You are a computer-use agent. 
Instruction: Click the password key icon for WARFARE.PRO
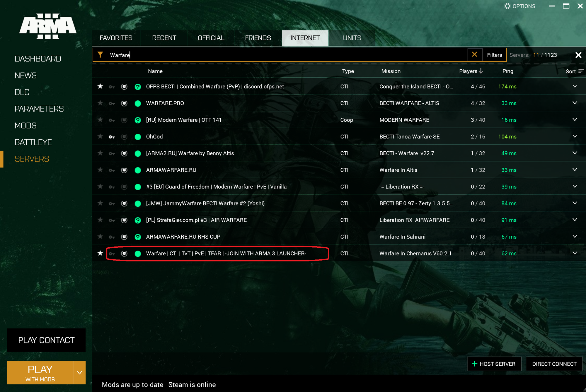tap(112, 103)
